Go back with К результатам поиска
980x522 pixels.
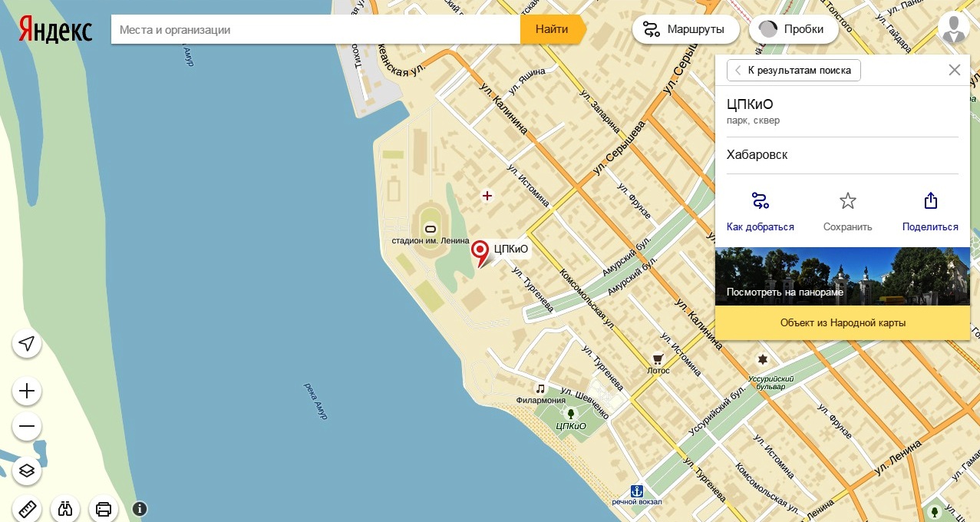(794, 70)
